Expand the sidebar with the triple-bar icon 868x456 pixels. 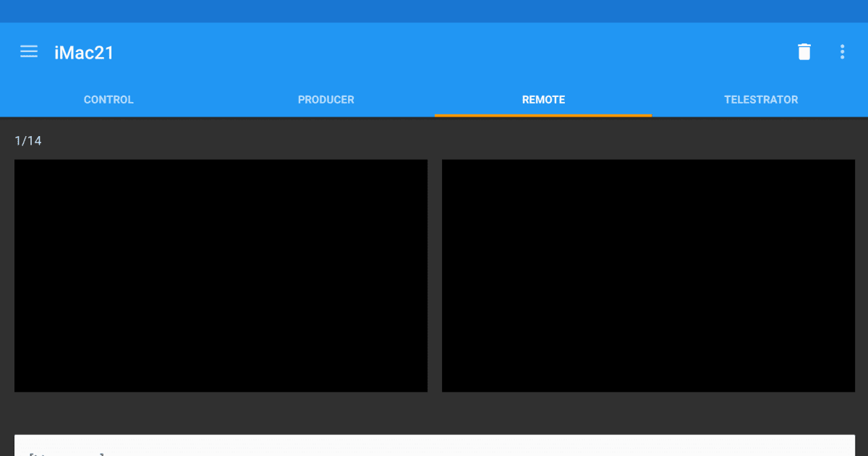29,51
